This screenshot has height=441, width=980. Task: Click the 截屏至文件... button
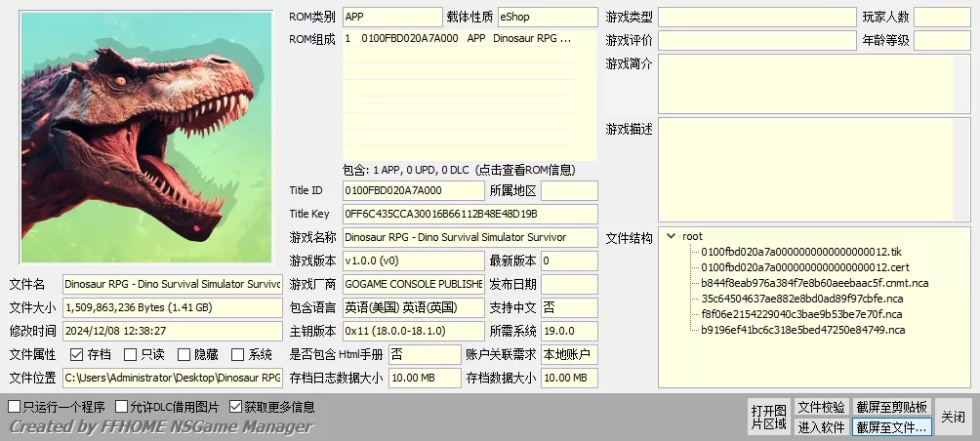pos(891,426)
